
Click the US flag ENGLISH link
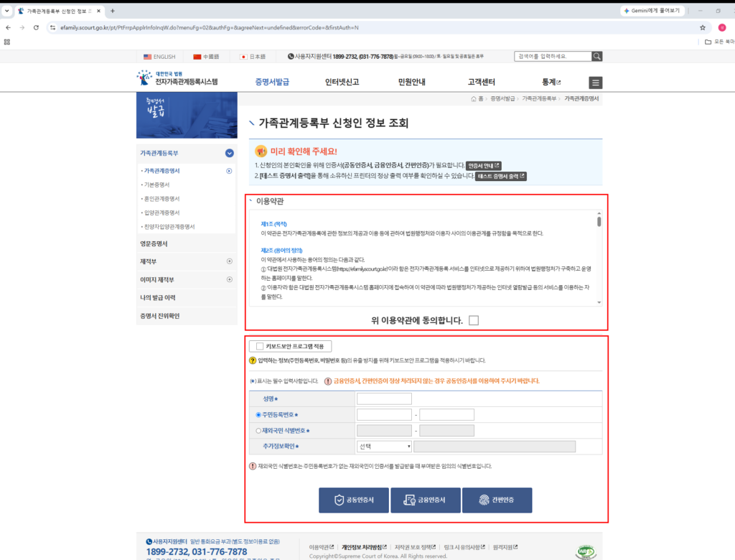(159, 57)
